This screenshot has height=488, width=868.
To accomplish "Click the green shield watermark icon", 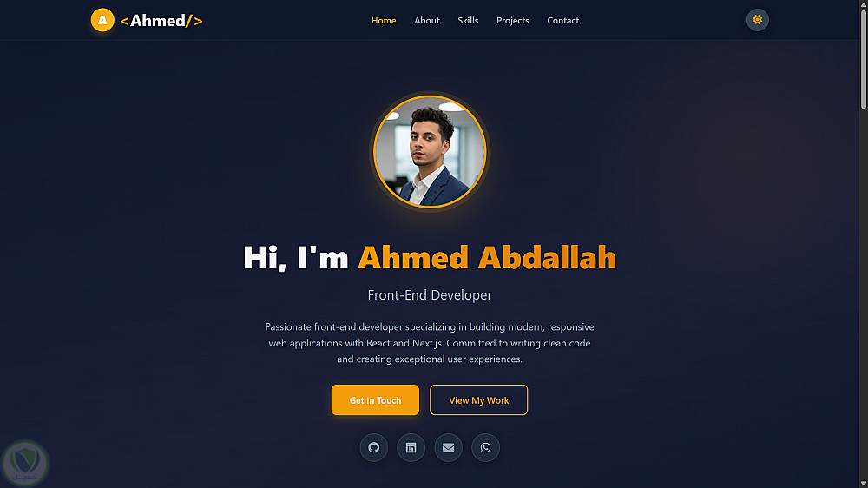I will (25, 463).
